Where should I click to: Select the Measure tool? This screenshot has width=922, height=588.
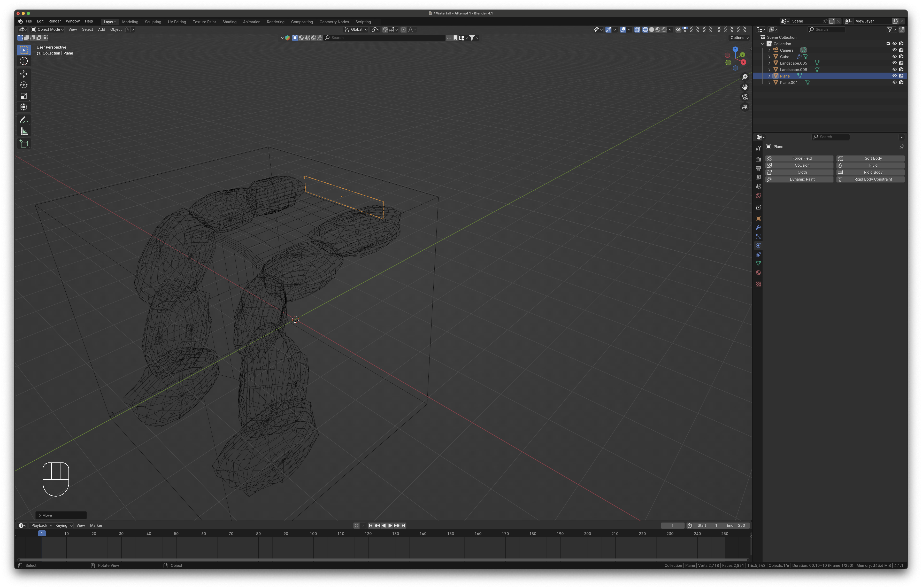pyautogui.click(x=24, y=131)
